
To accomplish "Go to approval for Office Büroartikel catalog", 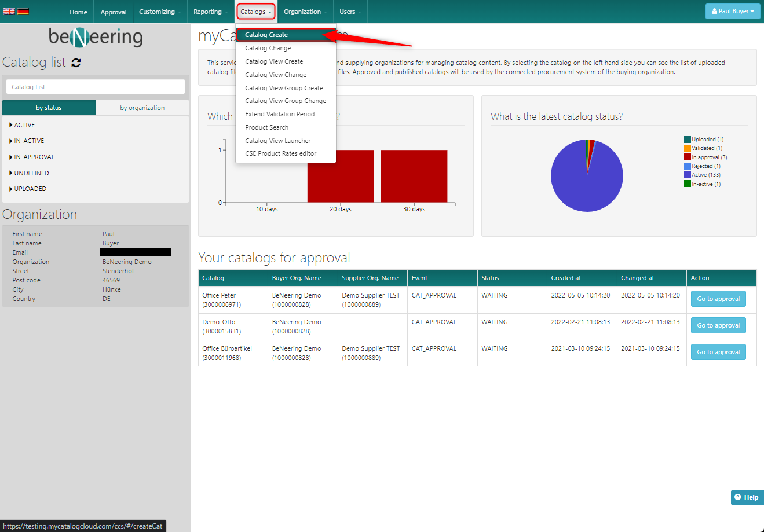I will click(718, 352).
